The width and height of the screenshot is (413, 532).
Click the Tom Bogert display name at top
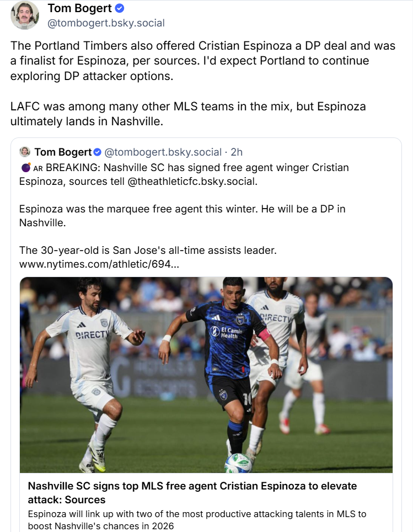click(x=80, y=8)
